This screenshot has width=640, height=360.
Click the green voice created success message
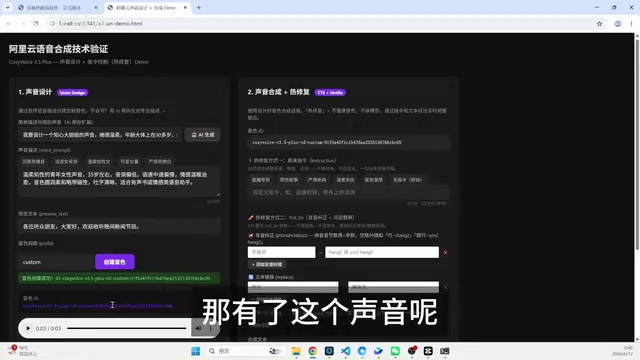tap(119, 278)
